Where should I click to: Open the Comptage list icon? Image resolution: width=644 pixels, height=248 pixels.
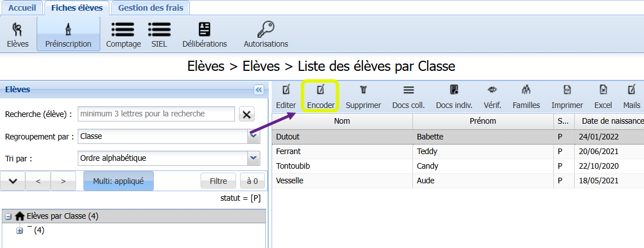pyautogui.click(x=123, y=29)
